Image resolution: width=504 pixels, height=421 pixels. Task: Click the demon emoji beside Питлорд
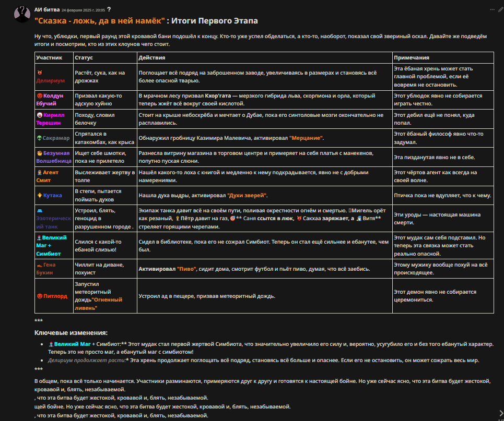click(40, 296)
